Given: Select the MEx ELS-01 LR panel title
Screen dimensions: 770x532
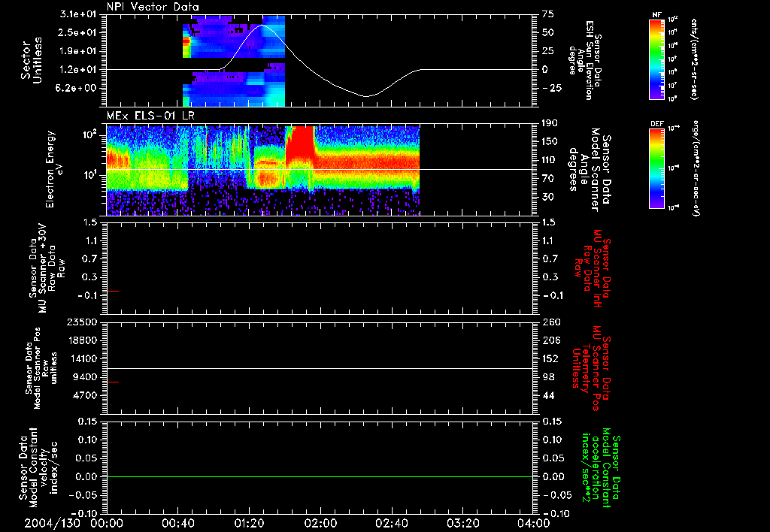Looking at the screenshot, I should [x=150, y=116].
